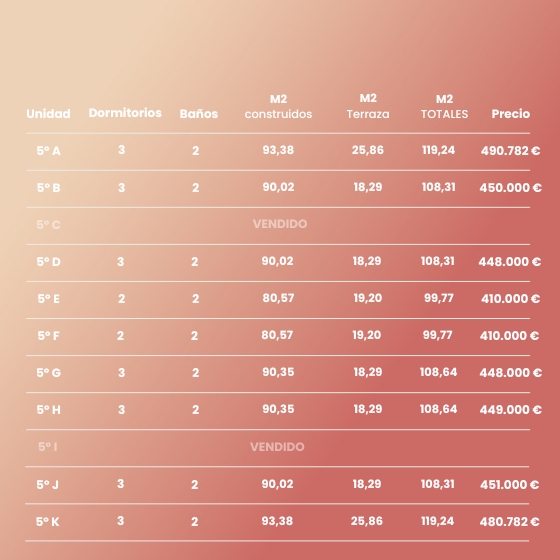The height and width of the screenshot is (560, 560).
Task: Click the 450.000 € price for 5º B
Action: pyautogui.click(x=510, y=188)
